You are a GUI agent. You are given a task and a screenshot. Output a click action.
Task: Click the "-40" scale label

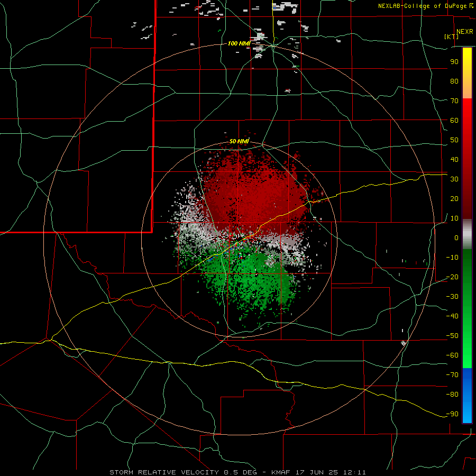[x=452, y=316]
